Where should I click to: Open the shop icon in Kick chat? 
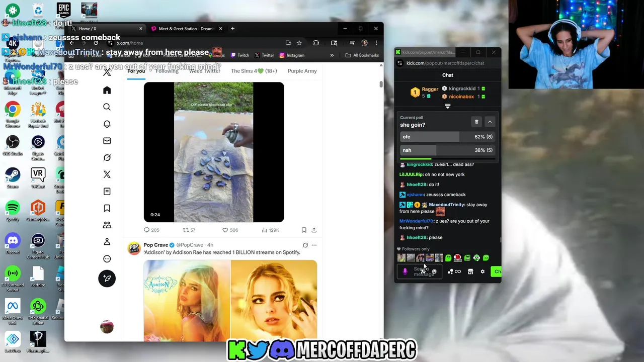coord(470,272)
